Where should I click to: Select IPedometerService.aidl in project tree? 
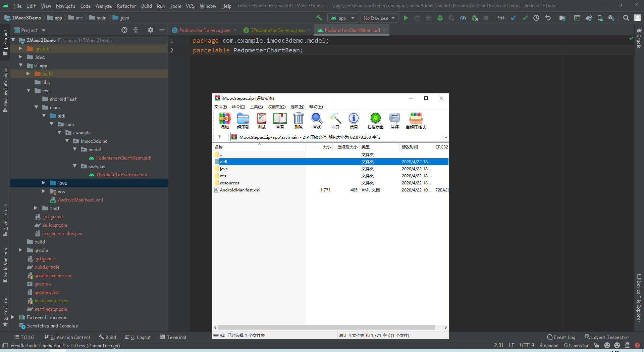point(122,175)
